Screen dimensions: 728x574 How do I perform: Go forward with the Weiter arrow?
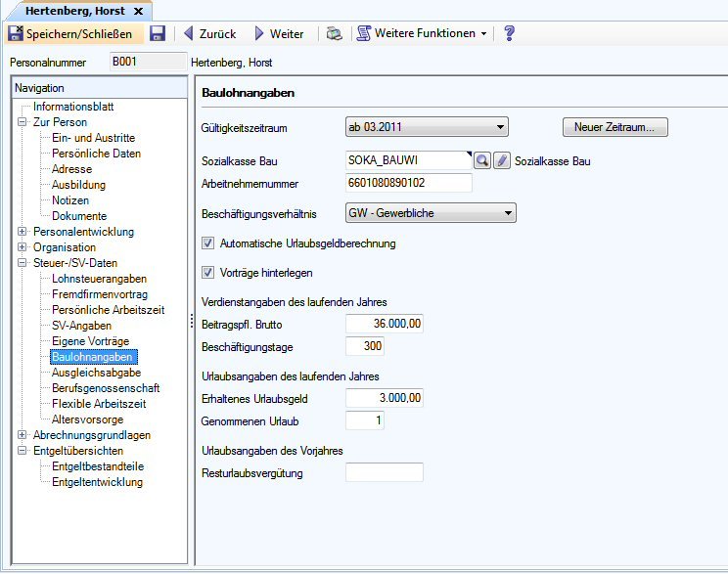(x=279, y=33)
